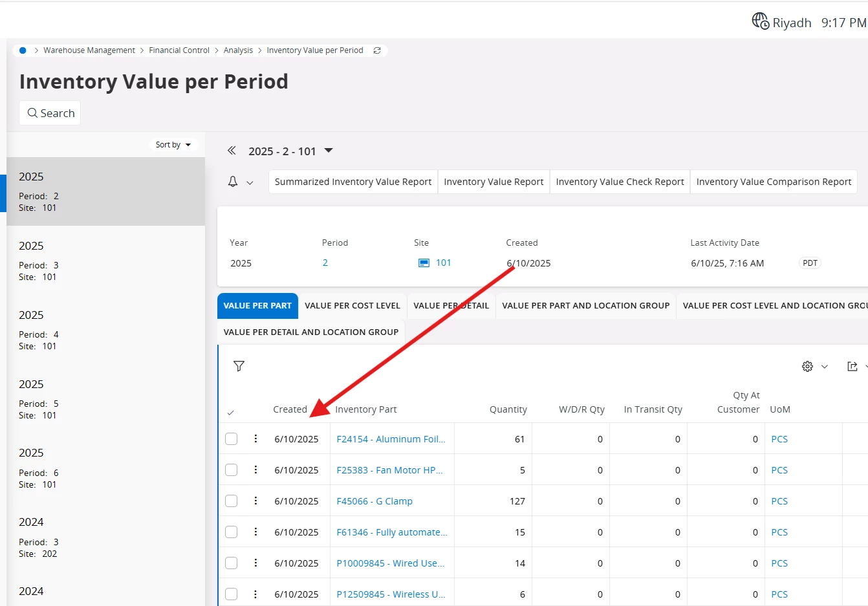This screenshot has height=606, width=868.
Task: Open row menu for F24154 Aluminum Foil
Action: pyautogui.click(x=255, y=438)
